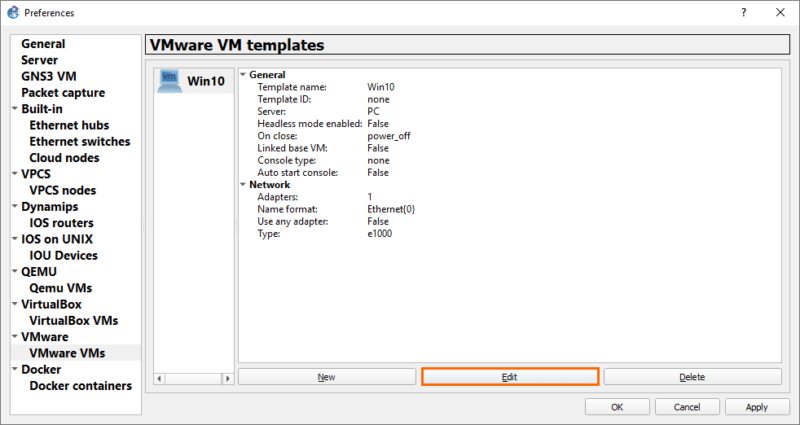Select Cloud nodes in sidebar
This screenshot has width=800, height=425.
pos(64,158)
